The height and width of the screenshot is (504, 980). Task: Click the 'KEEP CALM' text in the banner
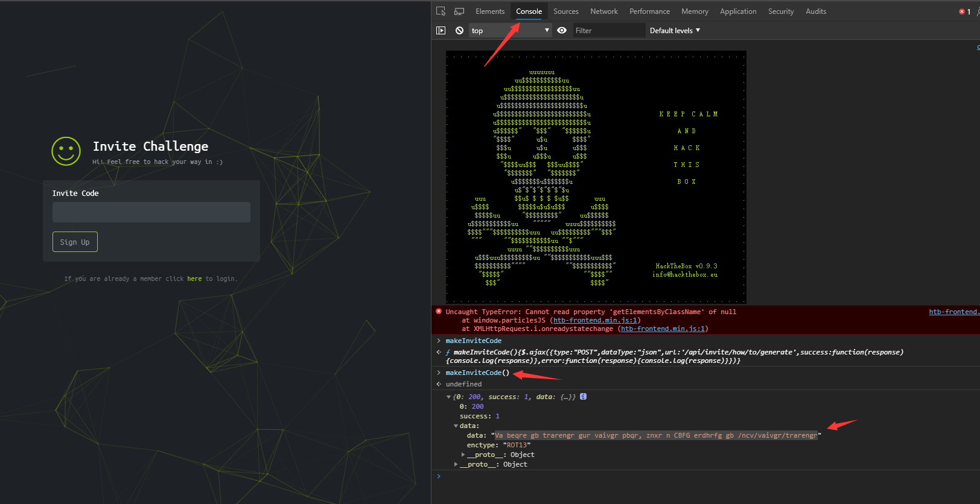click(x=689, y=114)
